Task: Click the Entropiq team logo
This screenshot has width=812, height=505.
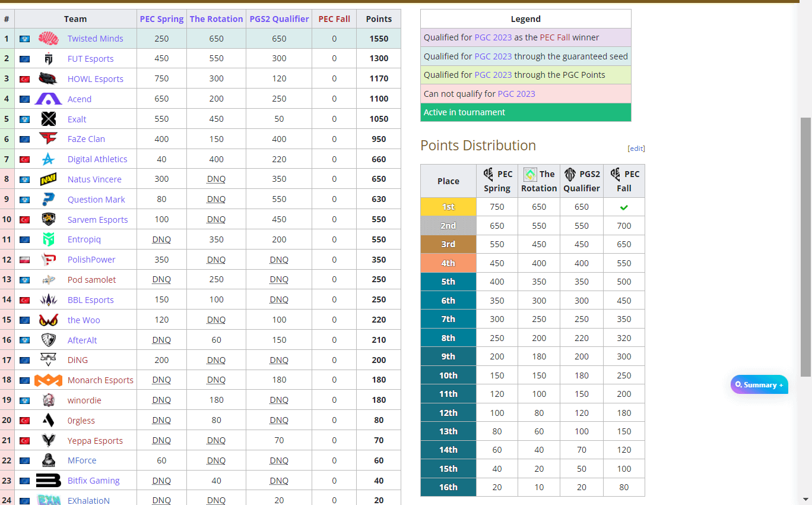Action: pyautogui.click(x=49, y=239)
